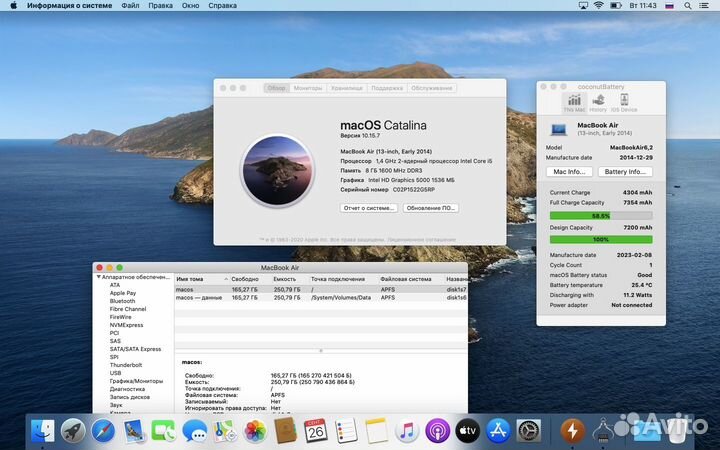Viewport: 720px width, 450px height.
Task: Click coconutBattery lightning icon in Dock
Action: point(573,431)
